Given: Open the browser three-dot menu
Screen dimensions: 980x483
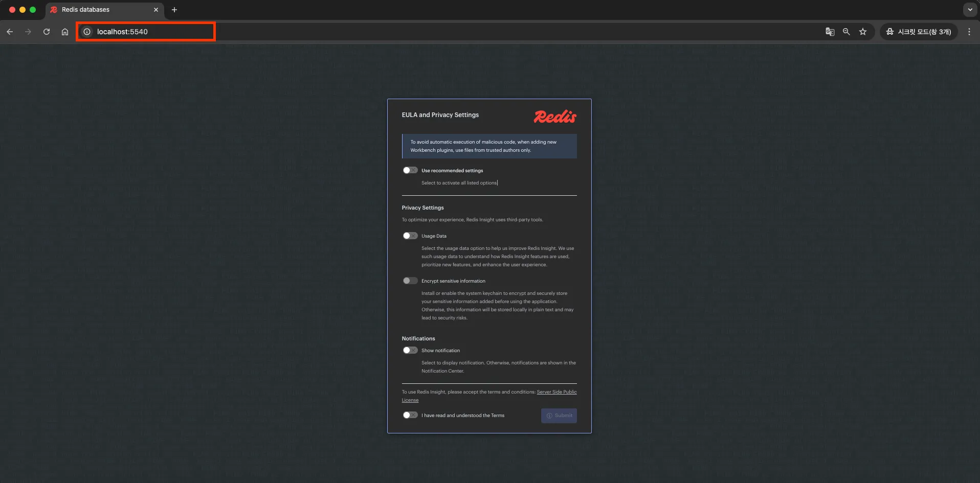Looking at the screenshot, I should tap(969, 32).
